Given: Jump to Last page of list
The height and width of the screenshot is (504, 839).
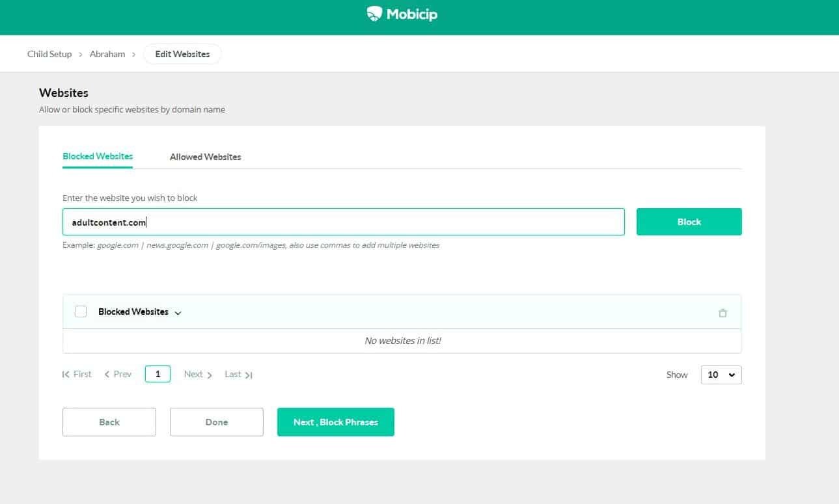Looking at the screenshot, I should pyautogui.click(x=238, y=375).
